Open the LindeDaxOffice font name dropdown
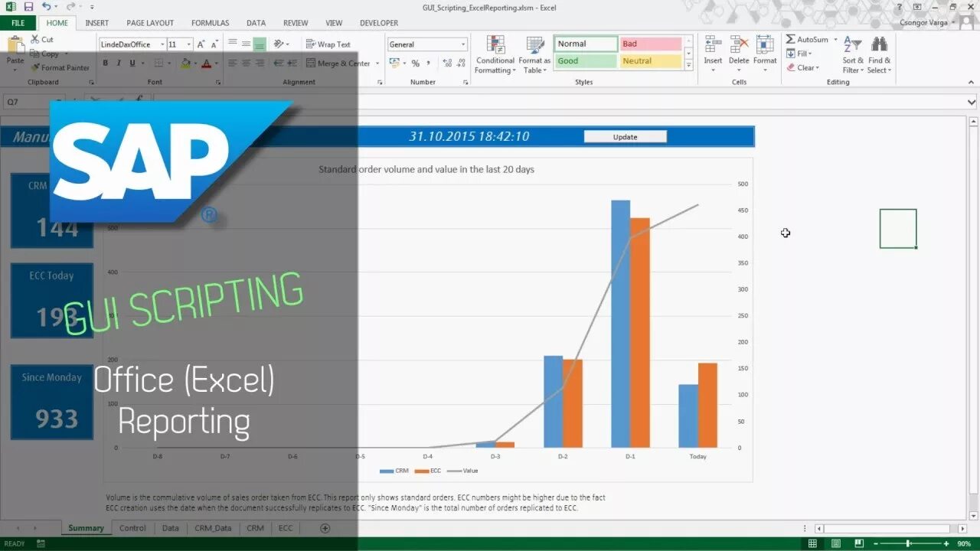This screenshot has width=980, height=551. pos(162,44)
